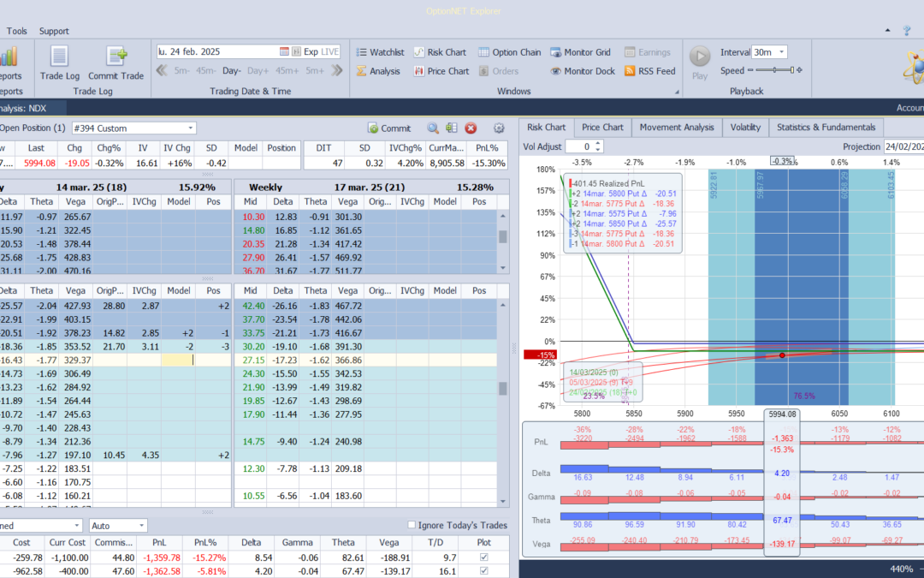
Task: Click the magnifier search icon beside Commit
Action: (x=433, y=128)
